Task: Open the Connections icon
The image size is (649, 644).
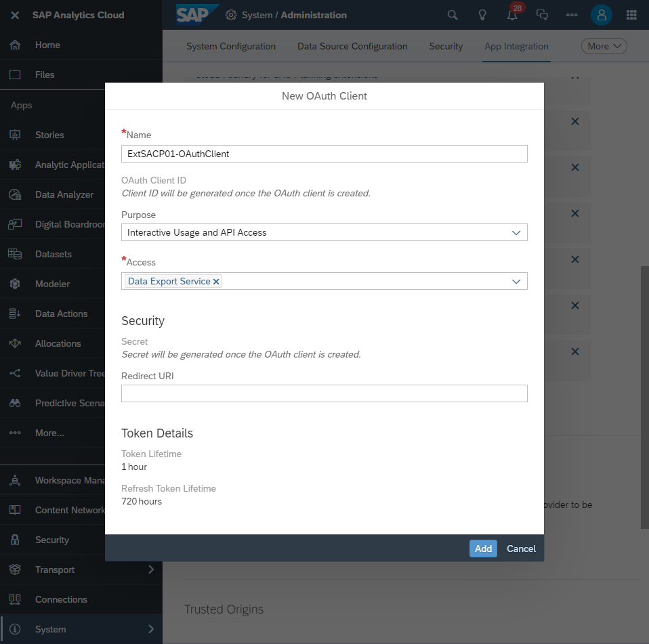Action: [x=15, y=599]
